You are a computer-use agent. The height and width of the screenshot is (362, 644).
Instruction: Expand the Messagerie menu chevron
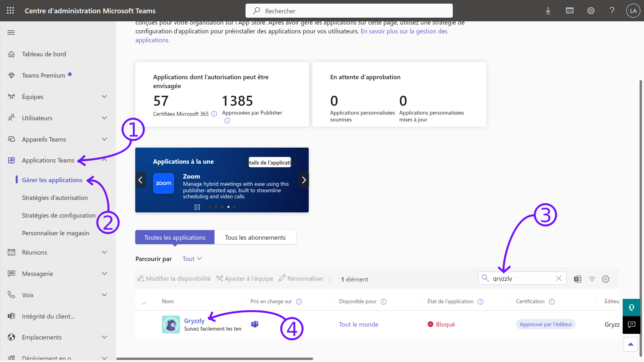[x=105, y=274]
